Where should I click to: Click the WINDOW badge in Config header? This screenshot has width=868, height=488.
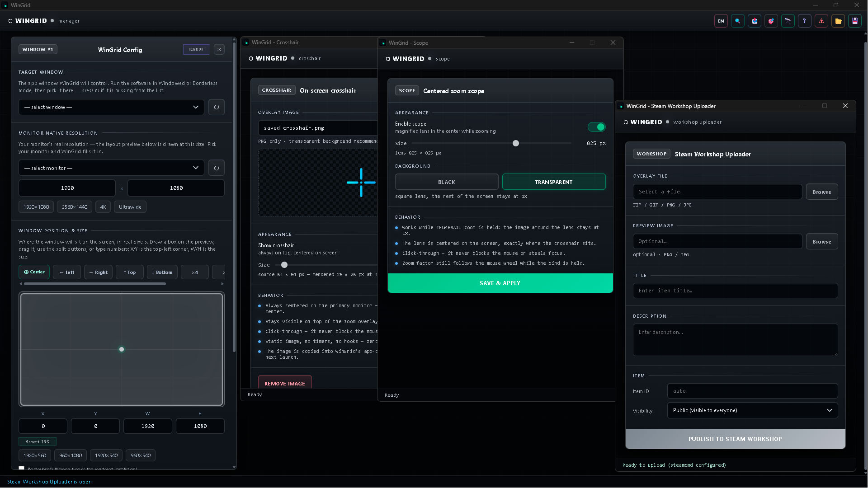(196, 49)
